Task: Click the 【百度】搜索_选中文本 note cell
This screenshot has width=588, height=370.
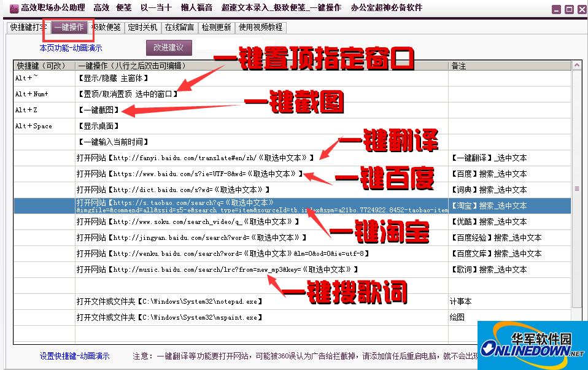Action: click(x=509, y=174)
